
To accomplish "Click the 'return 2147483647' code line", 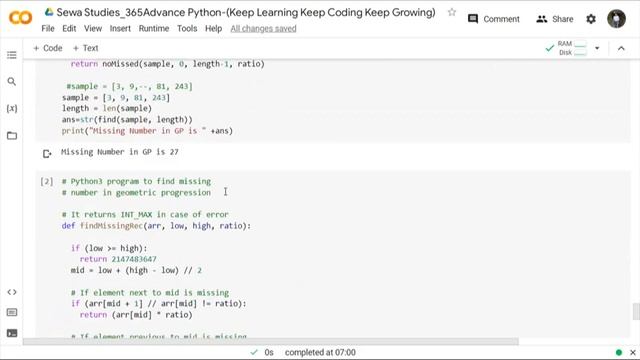I will [x=118, y=259].
